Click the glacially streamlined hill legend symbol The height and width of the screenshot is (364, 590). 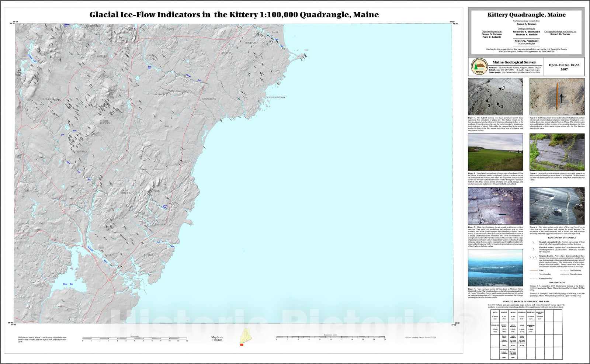click(533, 243)
